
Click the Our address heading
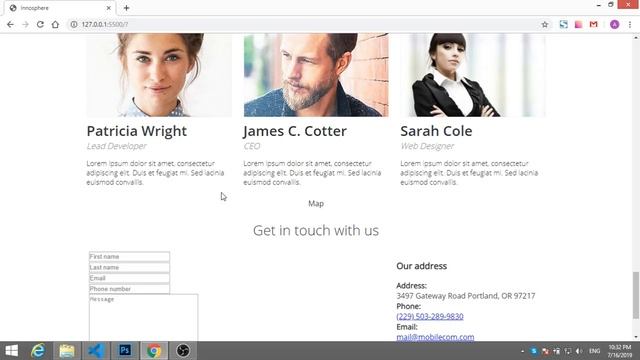click(x=422, y=266)
